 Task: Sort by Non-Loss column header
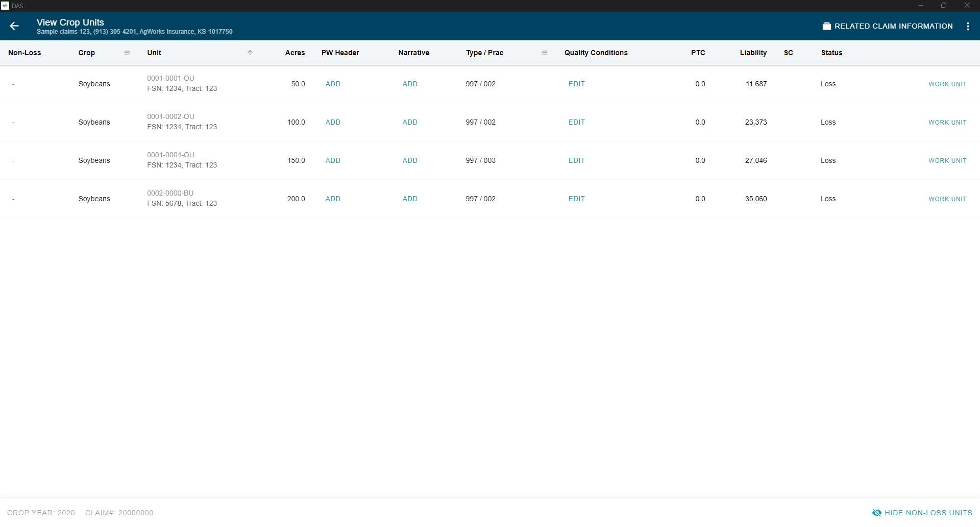pyautogui.click(x=24, y=53)
